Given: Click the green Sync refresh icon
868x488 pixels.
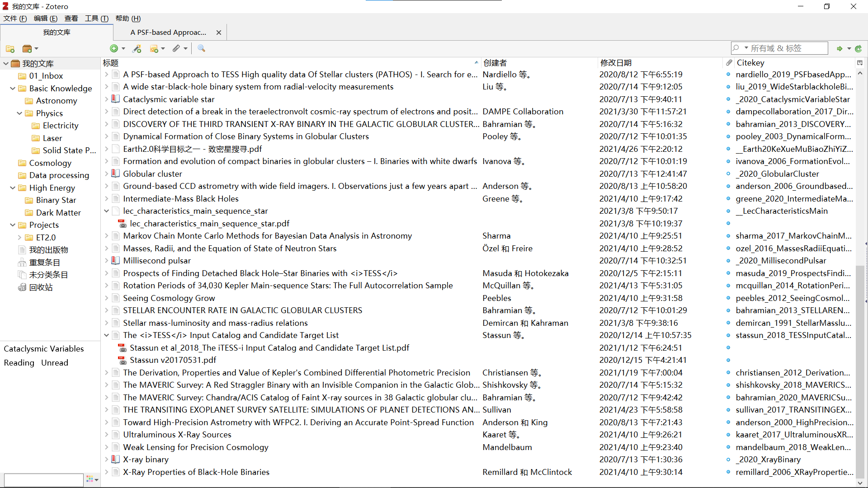Looking at the screenshot, I should (859, 48).
